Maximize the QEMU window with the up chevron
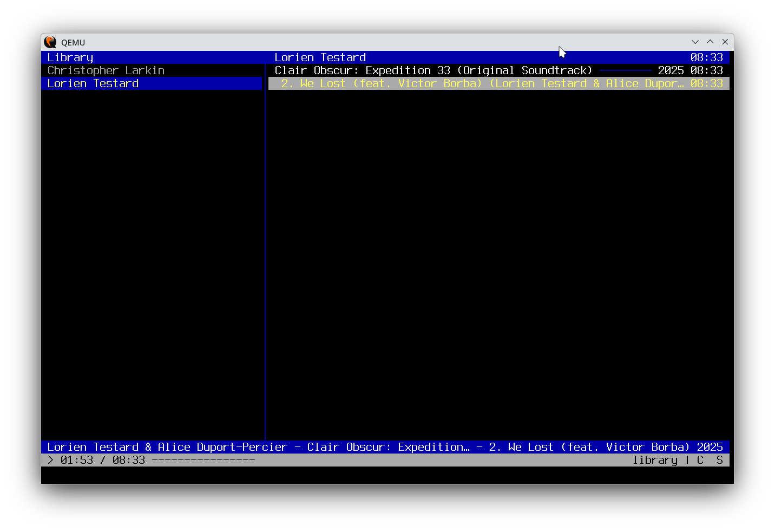The image size is (775, 532). tap(710, 42)
